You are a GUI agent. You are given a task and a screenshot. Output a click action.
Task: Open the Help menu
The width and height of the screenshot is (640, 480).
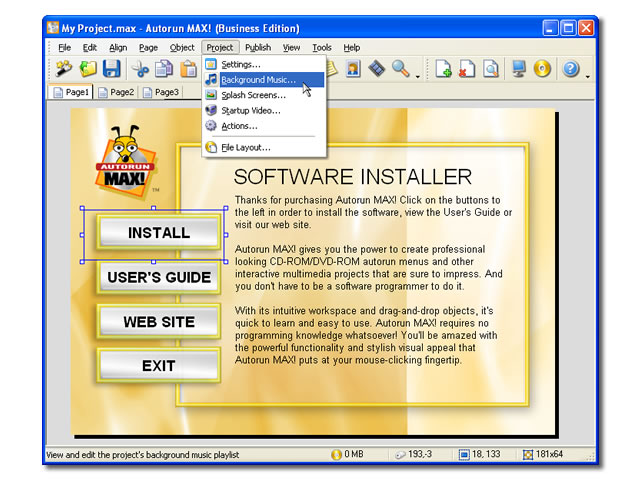click(x=351, y=48)
